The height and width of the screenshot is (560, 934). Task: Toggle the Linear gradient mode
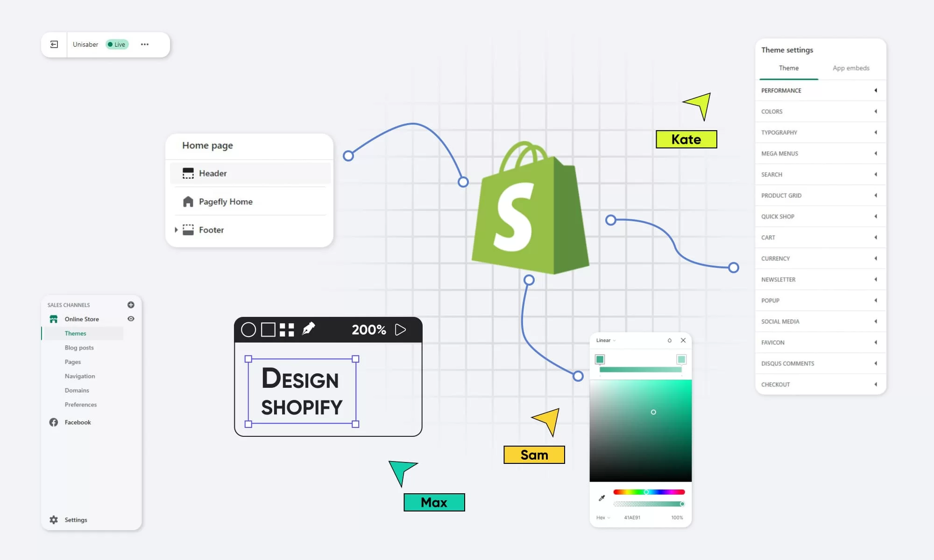coord(605,340)
